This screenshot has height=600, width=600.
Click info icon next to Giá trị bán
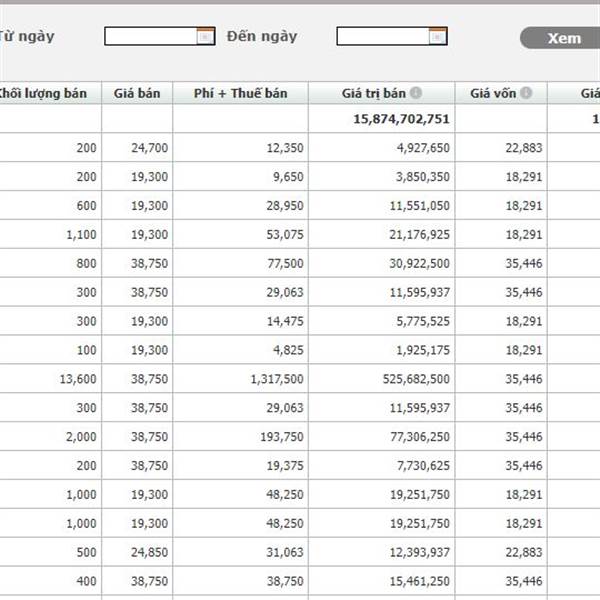[416, 94]
